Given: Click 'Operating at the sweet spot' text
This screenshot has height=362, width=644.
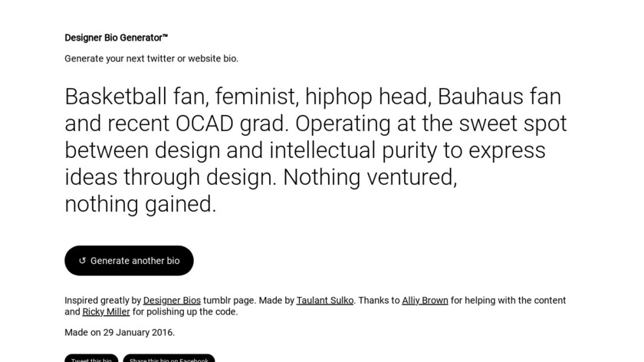Looking at the screenshot, I should point(431,123).
